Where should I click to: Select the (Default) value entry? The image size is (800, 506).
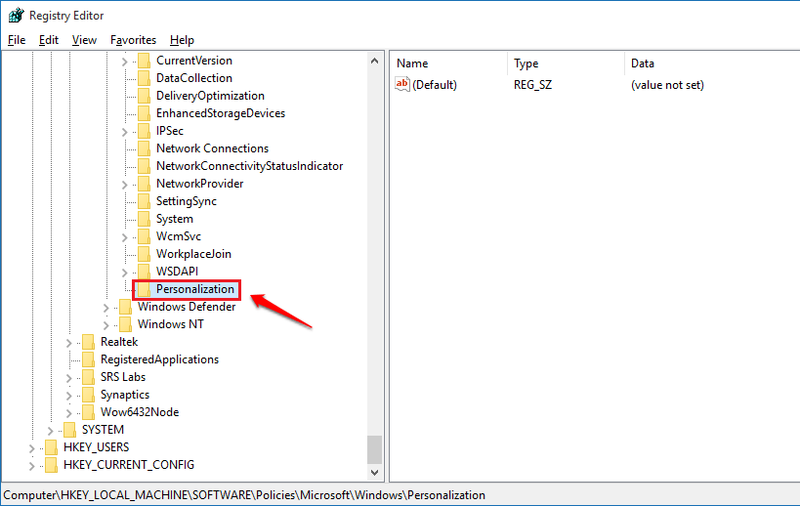click(x=434, y=85)
